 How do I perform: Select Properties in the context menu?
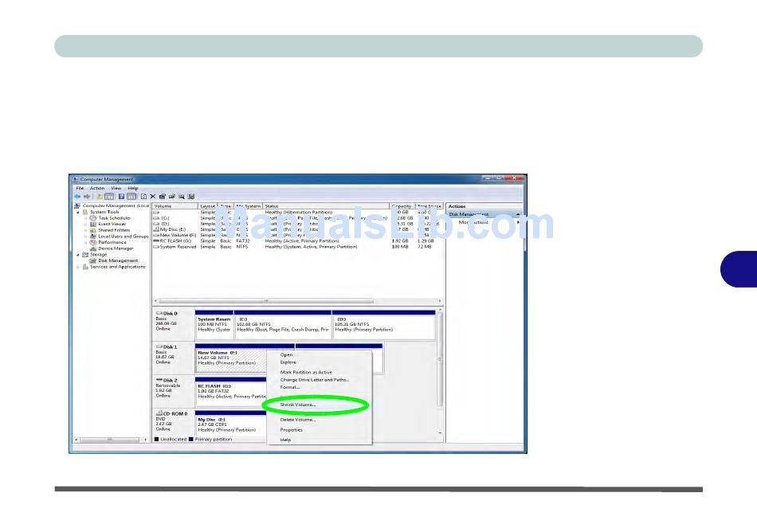click(291, 430)
